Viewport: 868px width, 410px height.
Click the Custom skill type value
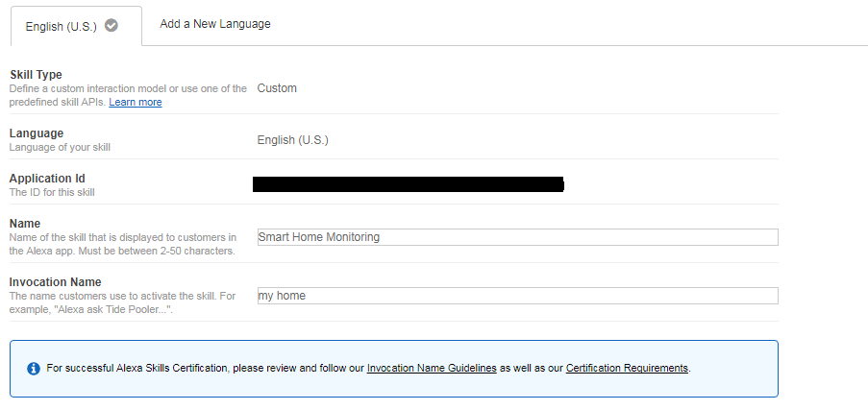coord(277,88)
